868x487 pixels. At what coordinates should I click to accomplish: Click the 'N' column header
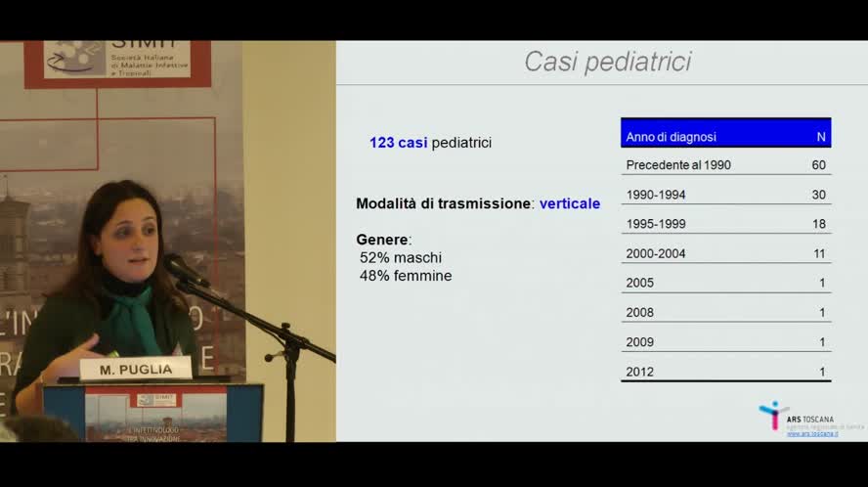[x=821, y=137]
